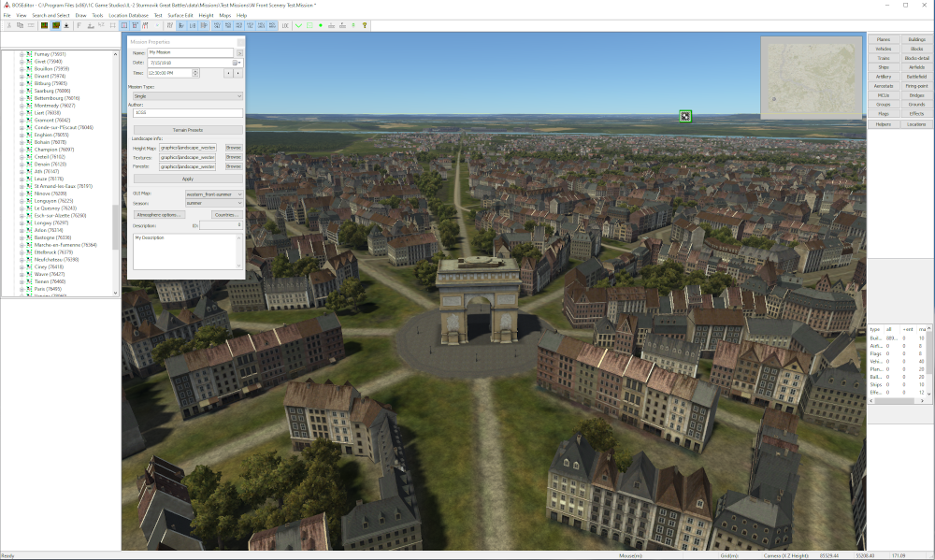Open the Season dropdown

coord(214,203)
